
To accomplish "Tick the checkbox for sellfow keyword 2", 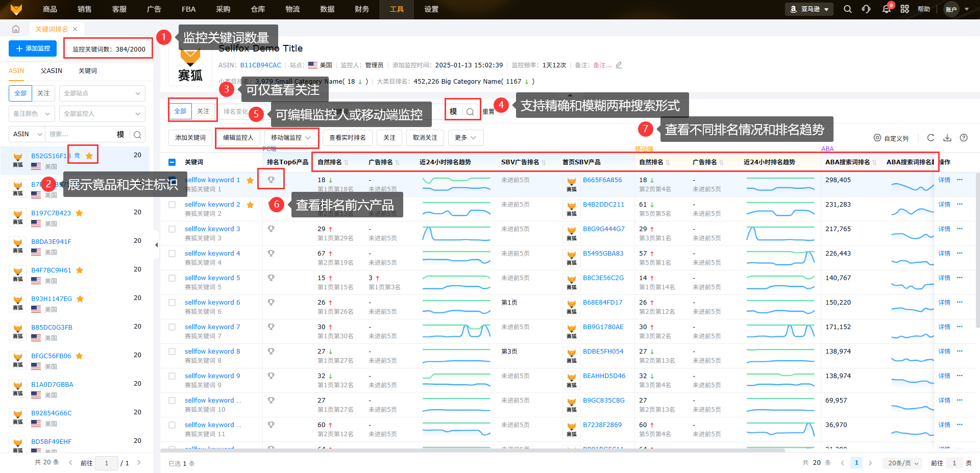I will 172,205.
